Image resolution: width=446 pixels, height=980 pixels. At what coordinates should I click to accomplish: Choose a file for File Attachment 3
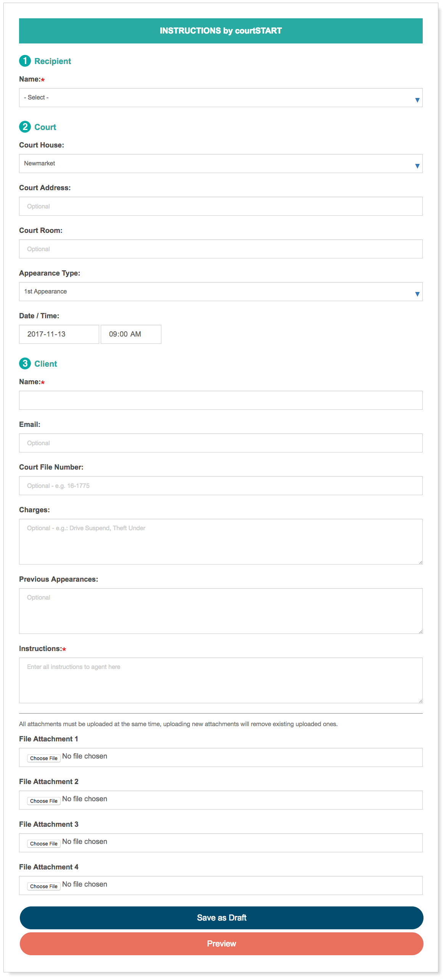44,844
